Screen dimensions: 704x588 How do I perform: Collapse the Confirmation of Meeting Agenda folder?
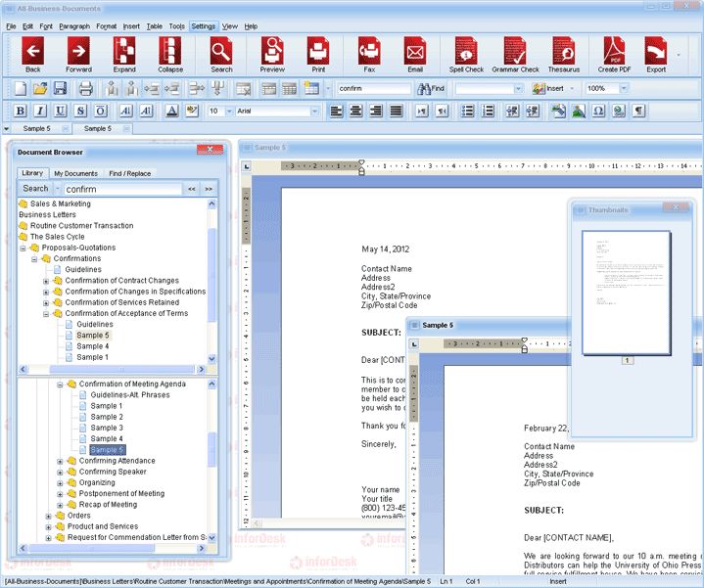pos(60,384)
